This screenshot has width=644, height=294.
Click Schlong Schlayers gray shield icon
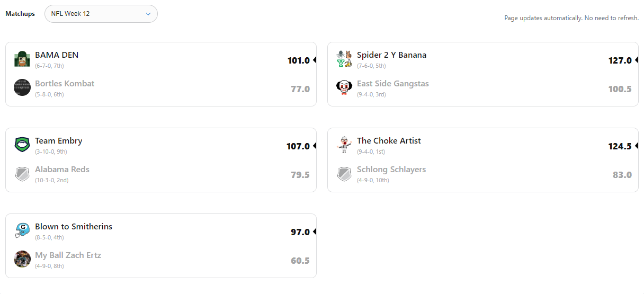pyautogui.click(x=344, y=173)
